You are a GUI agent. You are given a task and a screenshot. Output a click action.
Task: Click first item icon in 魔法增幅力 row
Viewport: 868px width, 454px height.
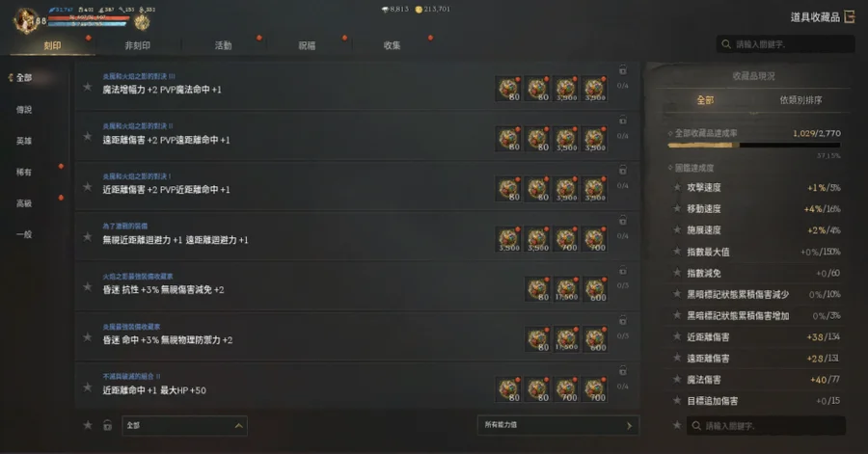(x=508, y=89)
